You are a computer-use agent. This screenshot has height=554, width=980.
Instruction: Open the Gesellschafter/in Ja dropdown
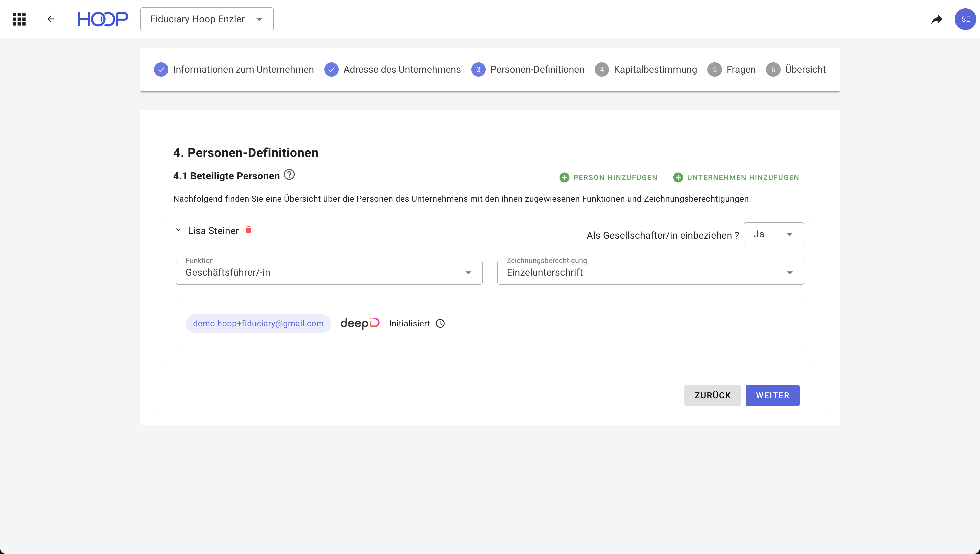click(x=773, y=234)
